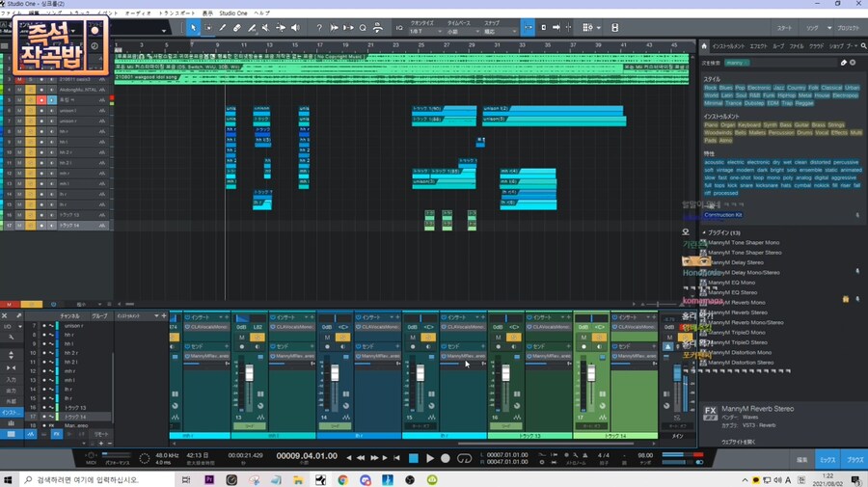Click the Return to Zero transport button
Screen dimensions: 868x487
click(x=397, y=458)
